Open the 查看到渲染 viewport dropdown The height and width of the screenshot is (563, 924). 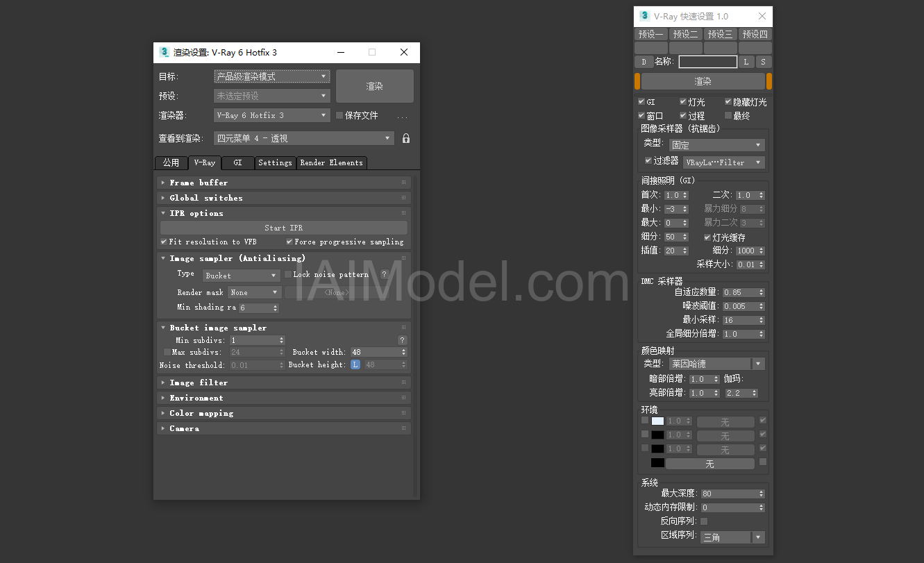click(303, 138)
